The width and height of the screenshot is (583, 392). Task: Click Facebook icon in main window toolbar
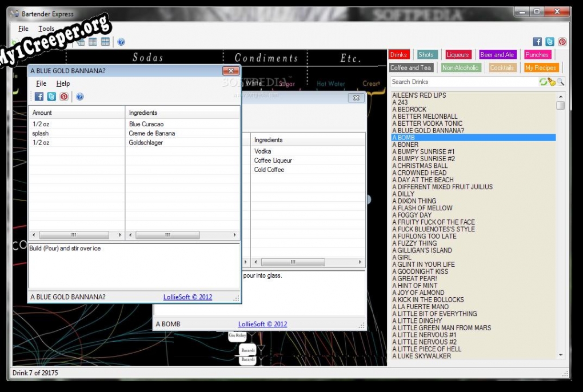pyautogui.click(x=537, y=42)
